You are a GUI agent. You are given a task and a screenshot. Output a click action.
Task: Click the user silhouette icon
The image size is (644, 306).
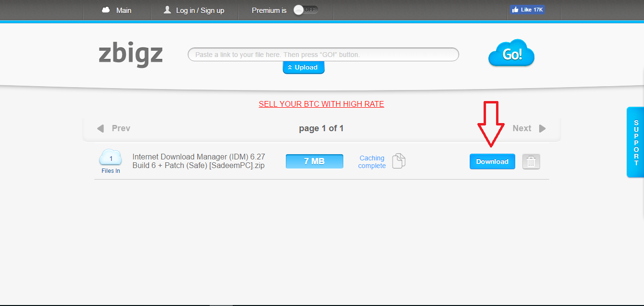[167, 10]
